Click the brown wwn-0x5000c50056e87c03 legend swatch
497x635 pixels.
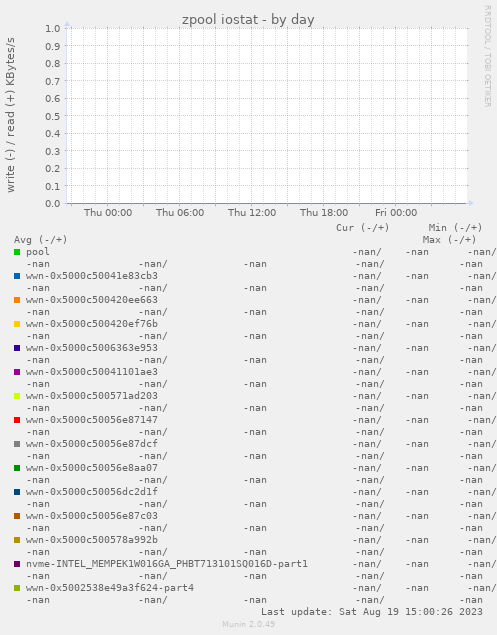[17, 516]
